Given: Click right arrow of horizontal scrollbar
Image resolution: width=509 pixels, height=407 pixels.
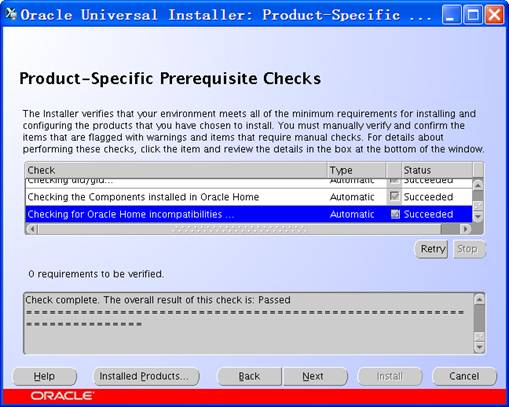Looking at the screenshot, I should (x=465, y=229).
